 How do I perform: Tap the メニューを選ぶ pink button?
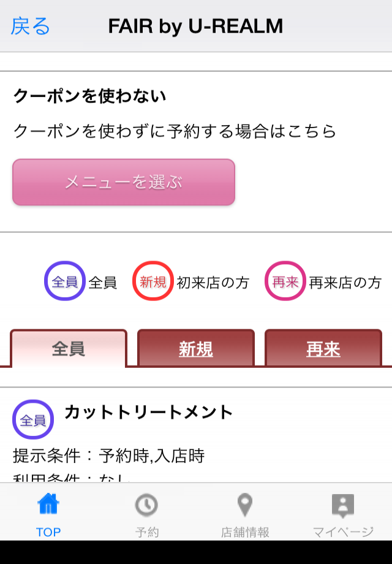[124, 182]
